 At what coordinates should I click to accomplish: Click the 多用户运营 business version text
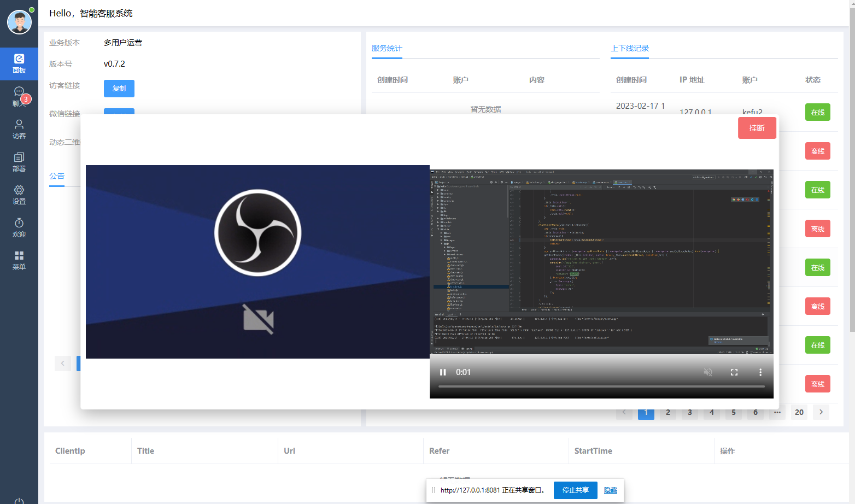click(123, 43)
